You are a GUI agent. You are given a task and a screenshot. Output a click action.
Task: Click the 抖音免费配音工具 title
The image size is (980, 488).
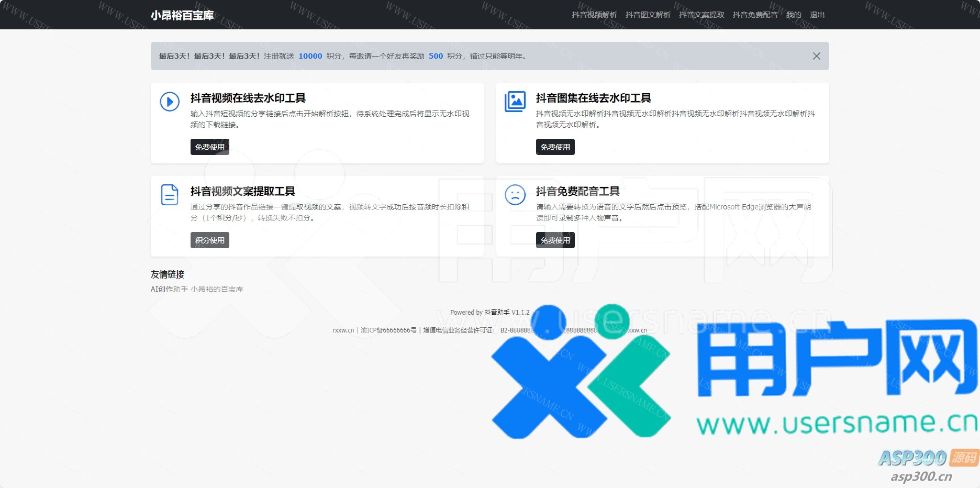tap(578, 191)
